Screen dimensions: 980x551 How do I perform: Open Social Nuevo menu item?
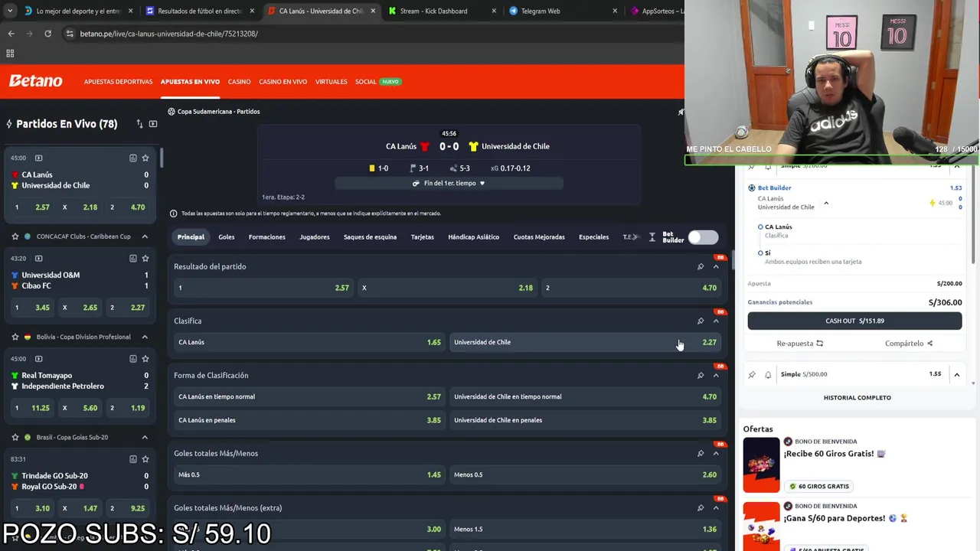point(378,82)
